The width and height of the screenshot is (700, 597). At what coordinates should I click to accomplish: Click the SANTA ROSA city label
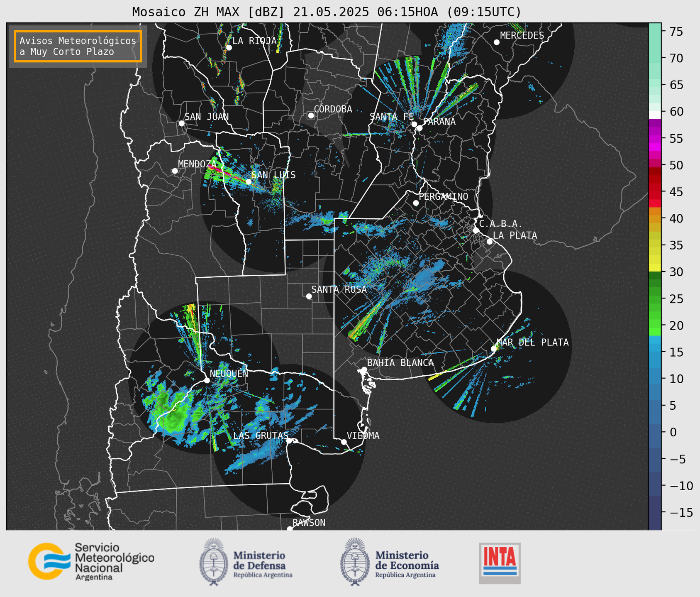click(x=339, y=289)
